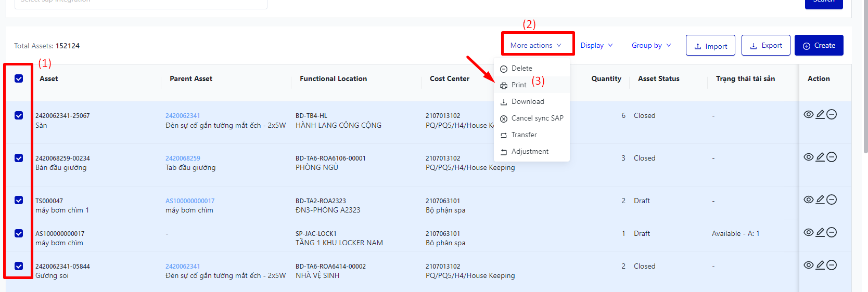This screenshot has width=868, height=292.
Task: Uncheck the checkbox for asset 2420068259-00234
Action: (x=19, y=158)
